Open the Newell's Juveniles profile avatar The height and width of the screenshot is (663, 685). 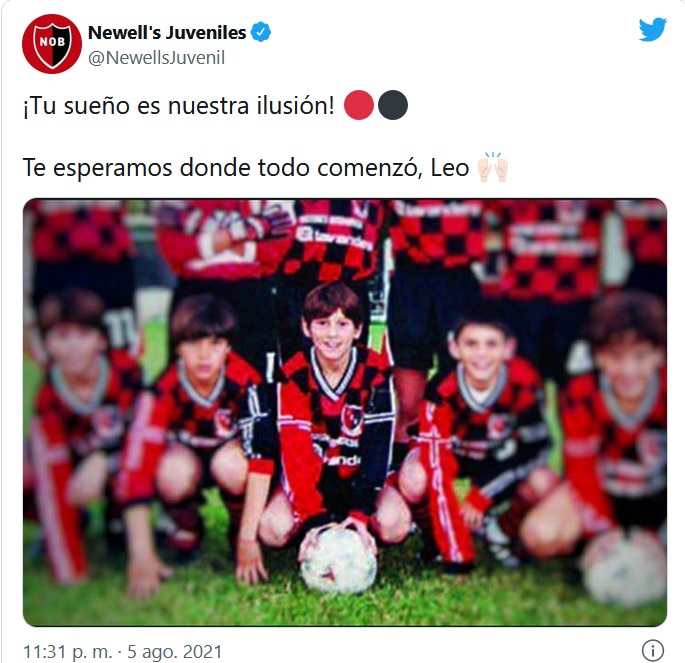click(52, 44)
